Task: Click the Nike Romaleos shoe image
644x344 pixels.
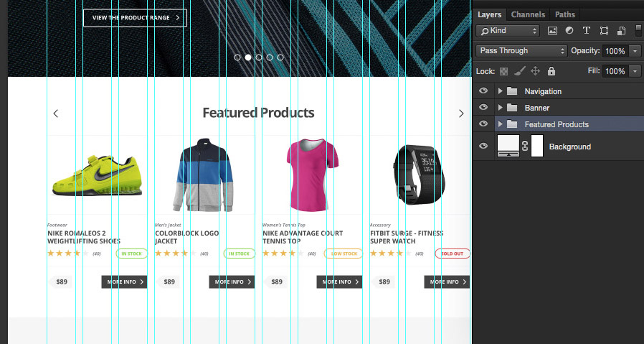Action: point(98,175)
